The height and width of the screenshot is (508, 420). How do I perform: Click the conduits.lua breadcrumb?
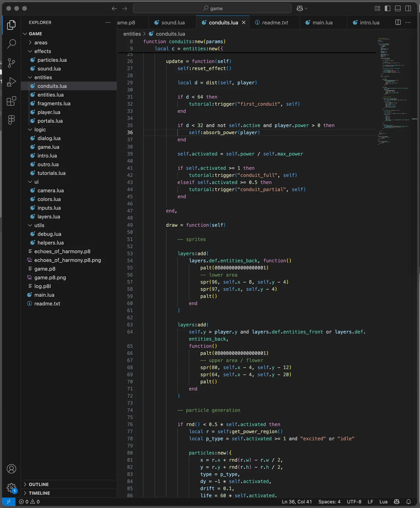point(167,34)
